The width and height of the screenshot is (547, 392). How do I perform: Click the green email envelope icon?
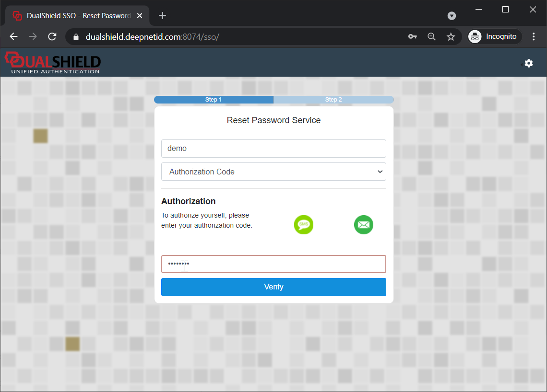tap(363, 225)
